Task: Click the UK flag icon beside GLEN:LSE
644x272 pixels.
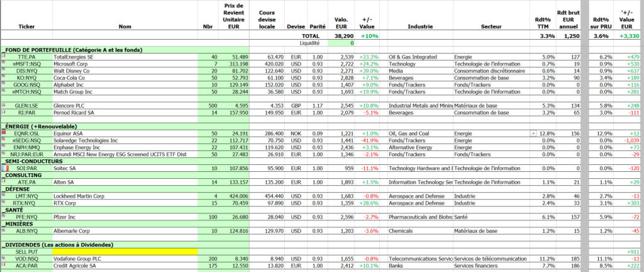Action: tap(3, 105)
